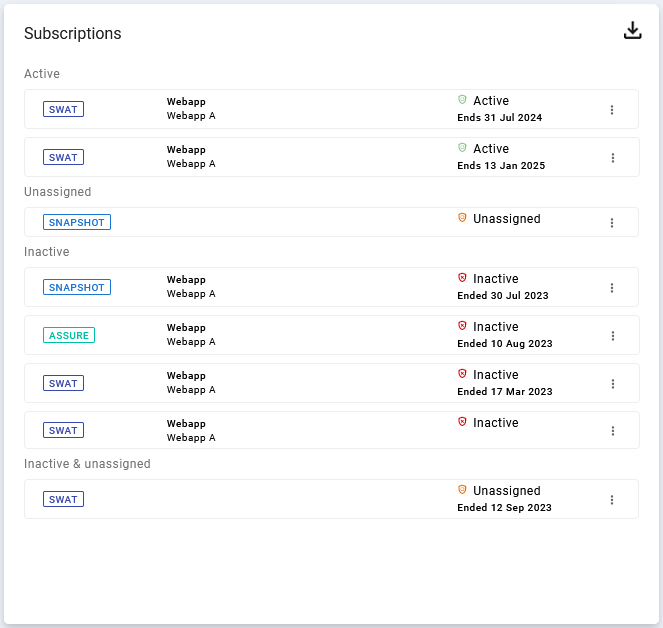Click red shield icon on the ASSURE row

pyautogui.click(x=462, y=326)
